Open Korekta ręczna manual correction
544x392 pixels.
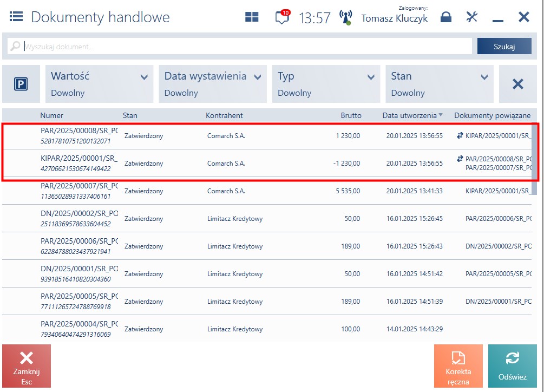[458, 366]
